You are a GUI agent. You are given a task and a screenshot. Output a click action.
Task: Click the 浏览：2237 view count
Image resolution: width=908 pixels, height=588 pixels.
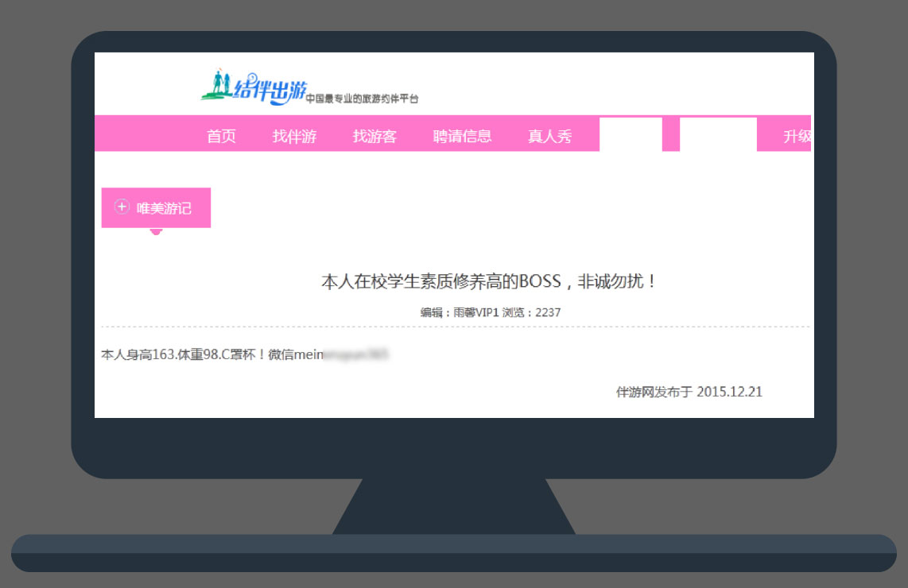[531, 312]
